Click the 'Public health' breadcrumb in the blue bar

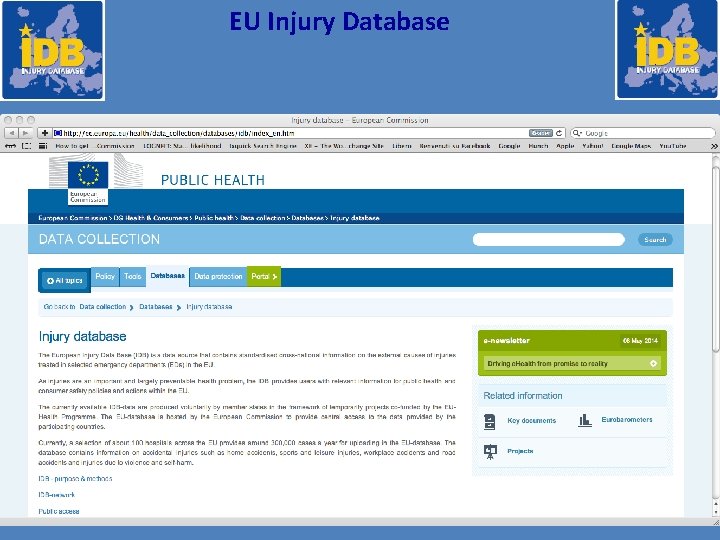214,218
